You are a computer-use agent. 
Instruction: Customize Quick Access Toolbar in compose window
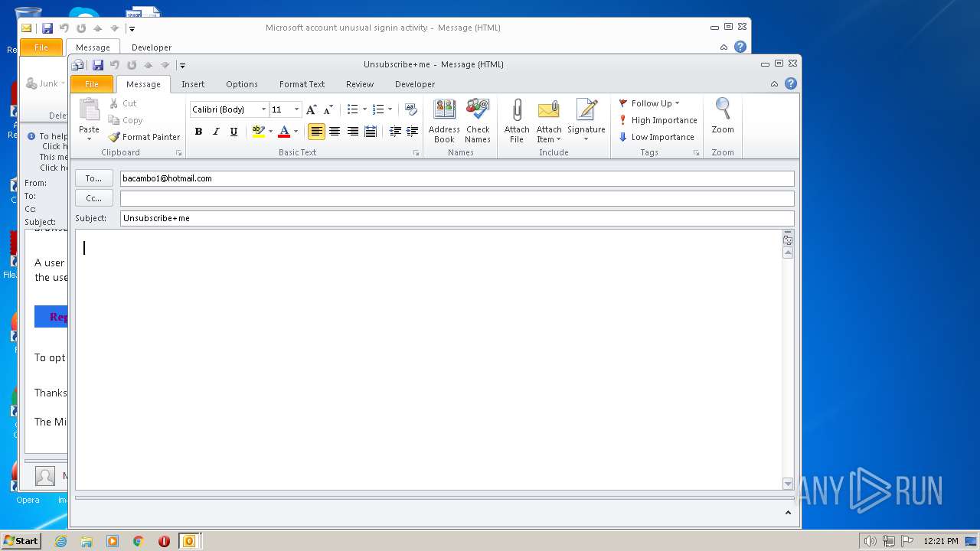coord(183,66)
